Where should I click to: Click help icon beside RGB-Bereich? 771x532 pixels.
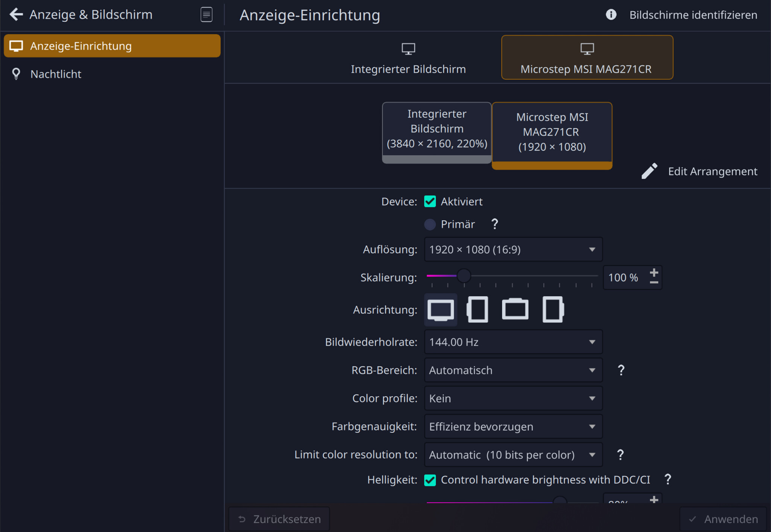click(621, 370)
